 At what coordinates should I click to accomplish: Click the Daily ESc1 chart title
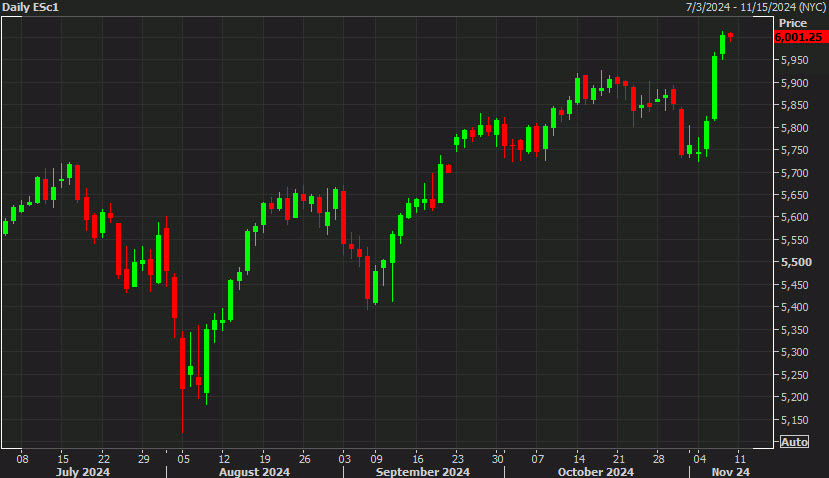pyautogui.click(x=32, y=7)
